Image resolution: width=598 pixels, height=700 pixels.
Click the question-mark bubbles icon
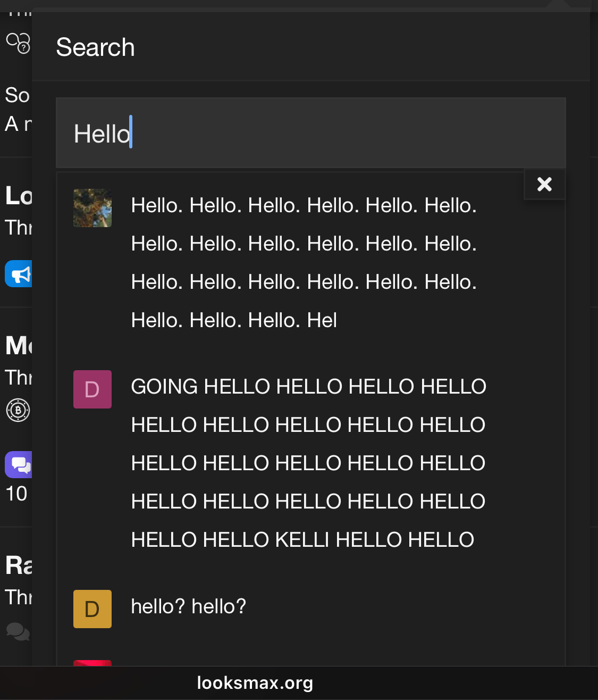[x=18, y=43]
